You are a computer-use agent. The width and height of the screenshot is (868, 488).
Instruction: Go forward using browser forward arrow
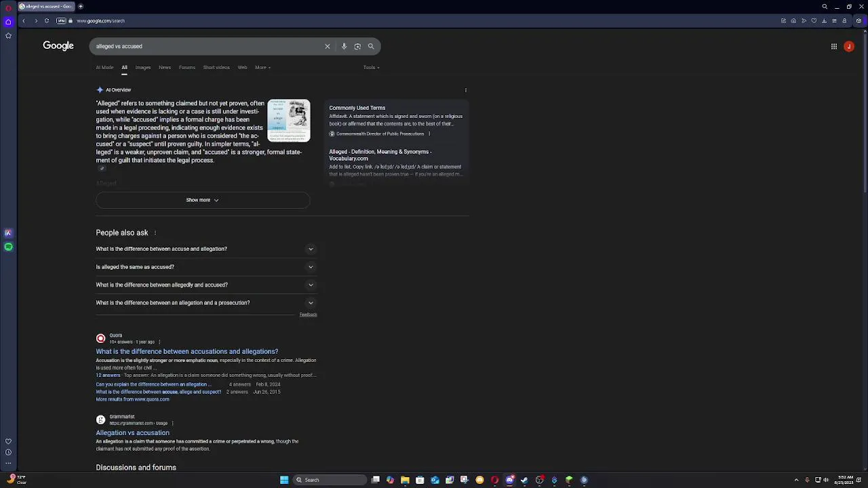click(x=36, y=21)
